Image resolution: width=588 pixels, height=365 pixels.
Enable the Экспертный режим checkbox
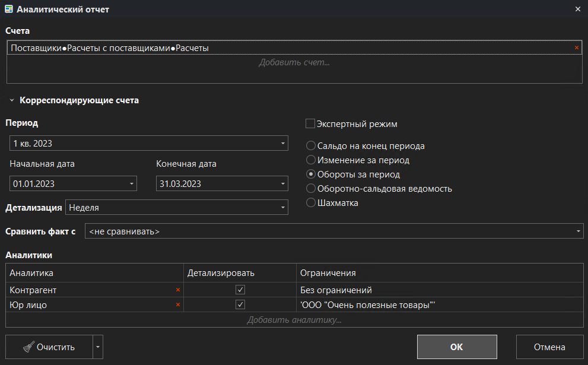310,124
